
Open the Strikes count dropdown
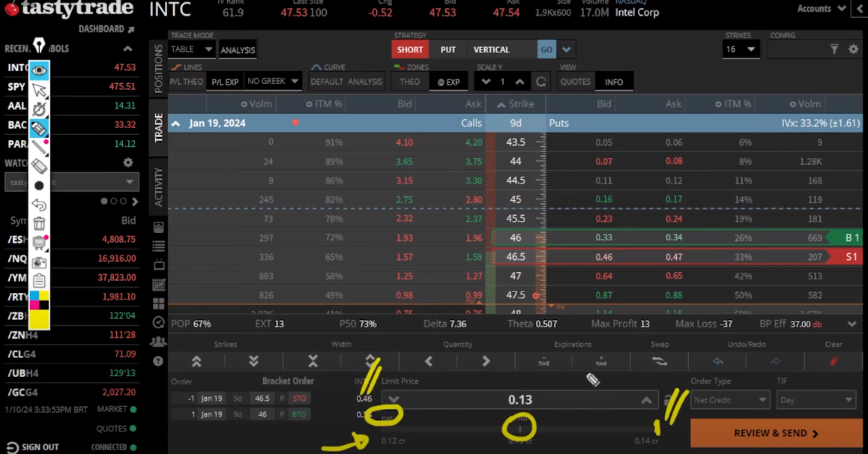(x=741, y=49)
